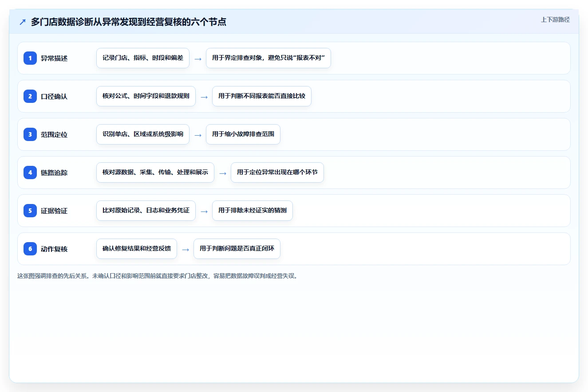This screenshot has height=392, width=588.
Task: Click the 识别单店、区域或系统级影响 box
Action: pos(143,134)
